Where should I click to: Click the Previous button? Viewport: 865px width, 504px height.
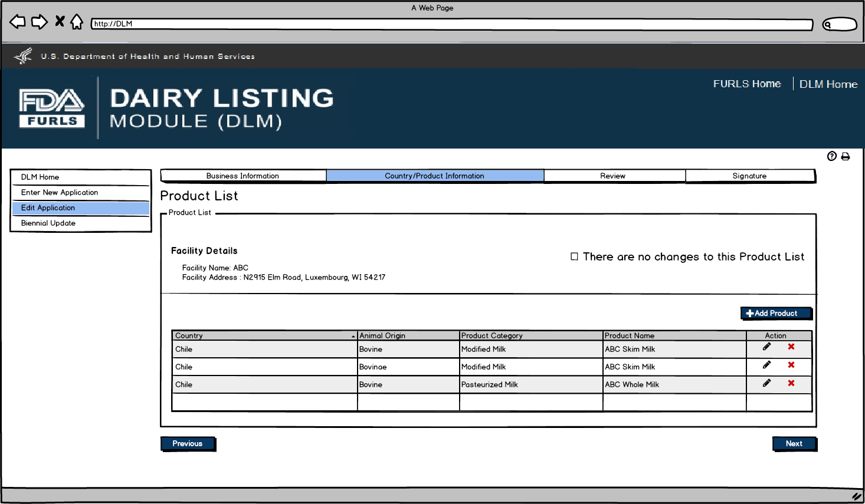[188, 443]
